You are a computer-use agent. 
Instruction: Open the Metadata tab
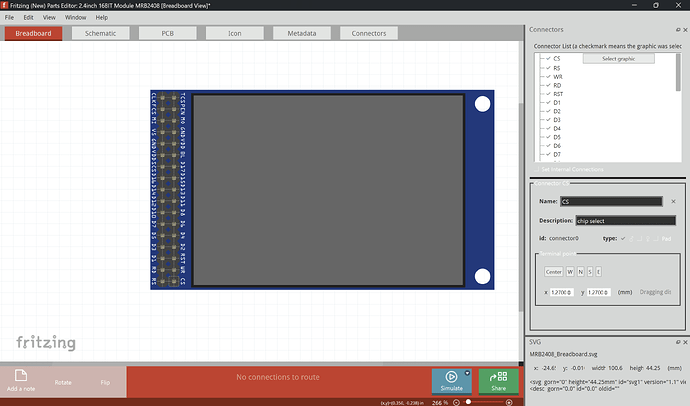click(x=301, y=33)
